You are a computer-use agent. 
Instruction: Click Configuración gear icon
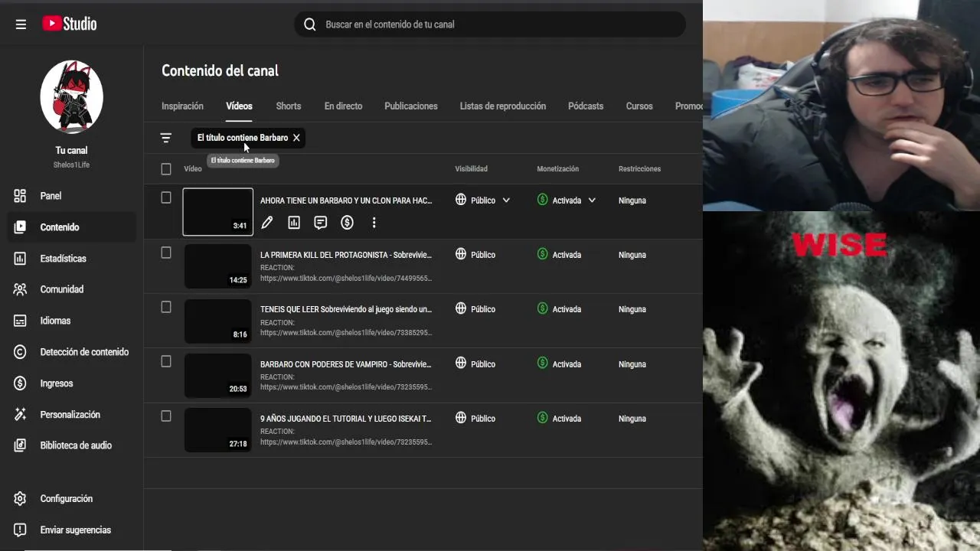20,499
